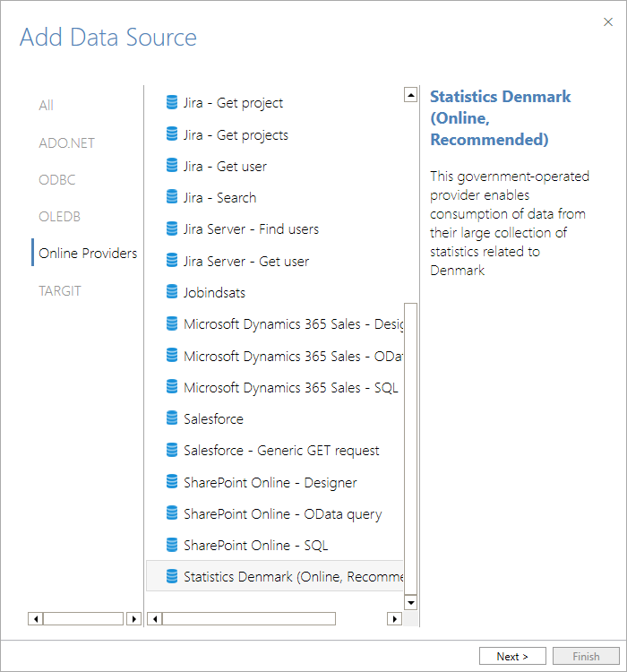Click the Jira Server - Find users icon
Image resolution: width=627 pixels, height=672 pixels.
(x=171, y=228)
